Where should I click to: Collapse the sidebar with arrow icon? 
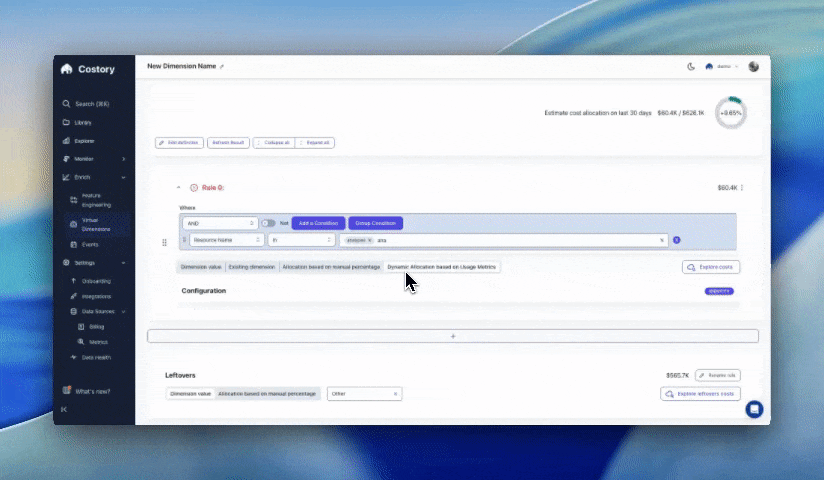[64, 409]
